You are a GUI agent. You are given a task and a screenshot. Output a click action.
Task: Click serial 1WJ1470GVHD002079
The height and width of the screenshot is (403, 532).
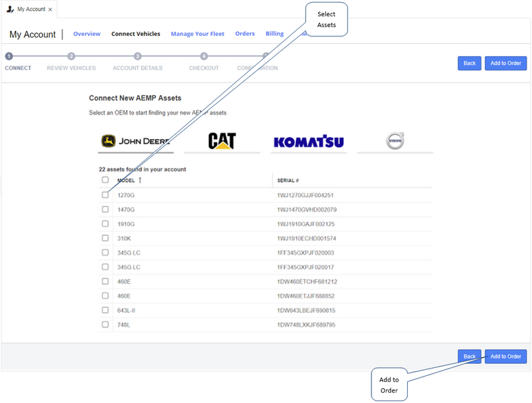click(307, 210)
